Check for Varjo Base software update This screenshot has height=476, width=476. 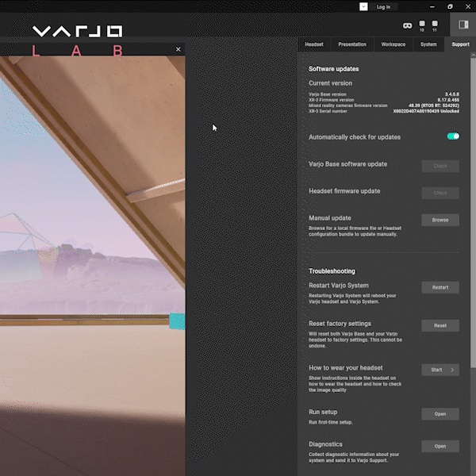[x=440, y=166]
